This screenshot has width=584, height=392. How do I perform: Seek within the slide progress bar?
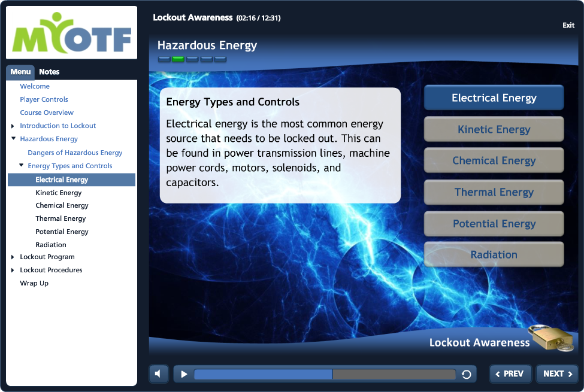click(x=325, y=374)
